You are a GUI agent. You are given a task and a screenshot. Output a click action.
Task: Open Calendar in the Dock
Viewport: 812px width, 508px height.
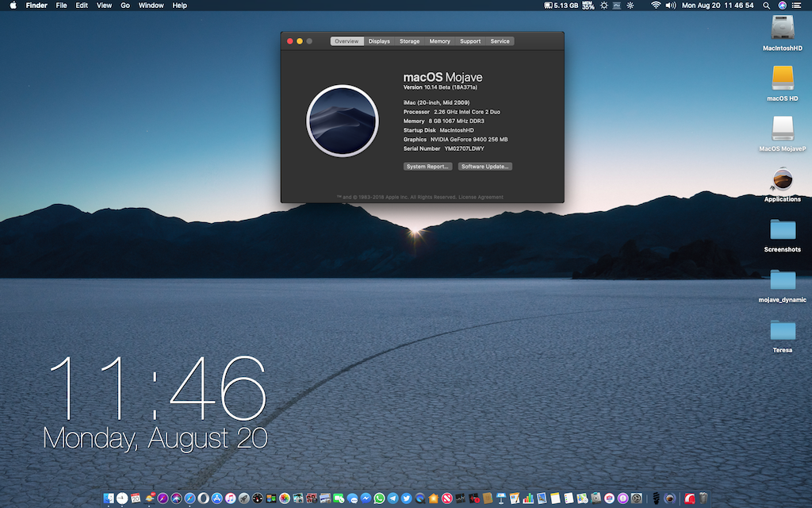pyautogui.click(x=136, y=498)
